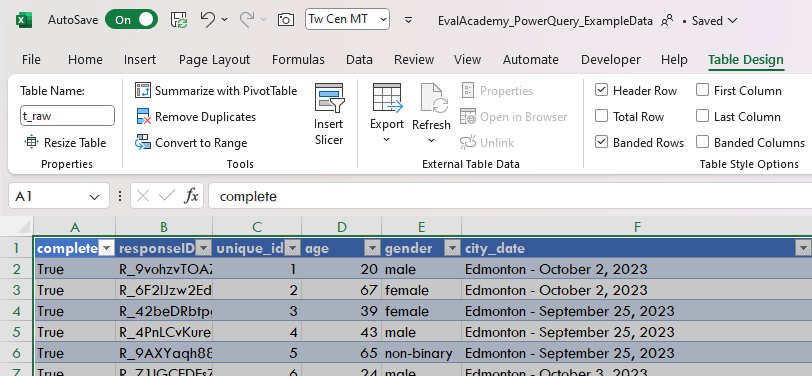Viewport: 812px width, 376px height.
Task: Click the Insert Slicer funnel icon
Action: (329, 98)
